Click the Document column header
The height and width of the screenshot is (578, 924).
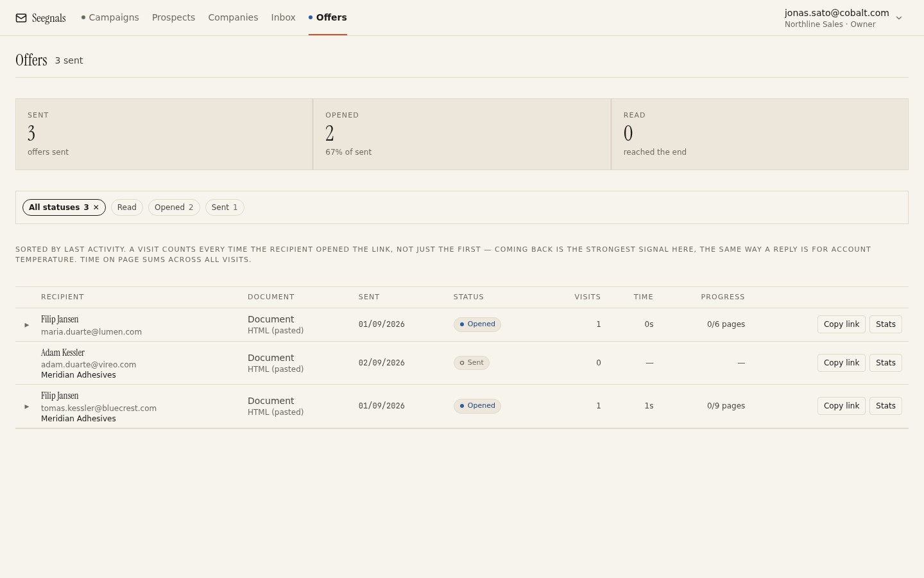(271, 297)
